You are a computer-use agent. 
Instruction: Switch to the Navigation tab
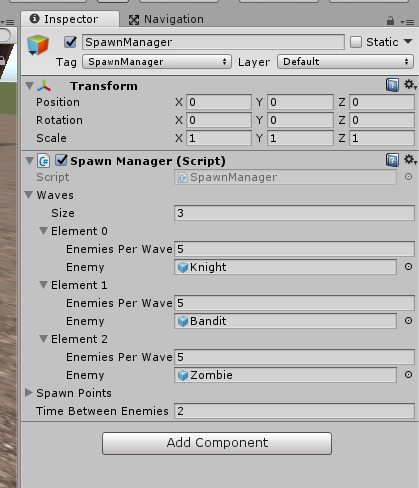point(166,19)
